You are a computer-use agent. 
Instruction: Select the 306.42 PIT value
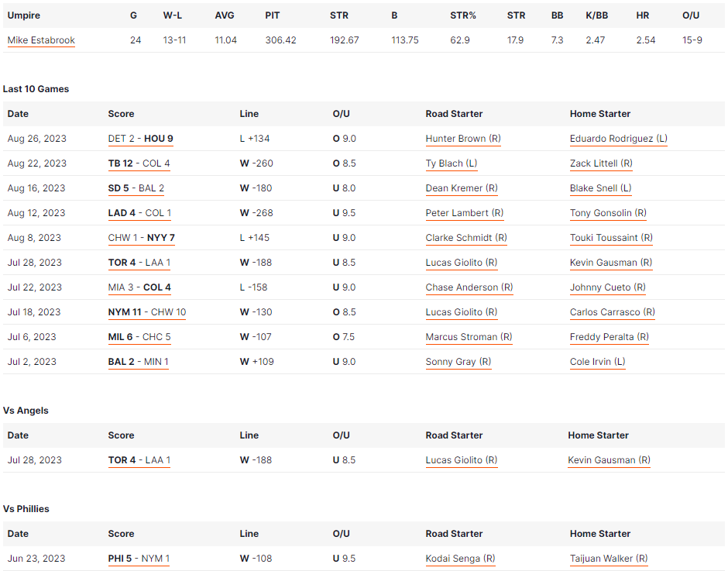281,40
